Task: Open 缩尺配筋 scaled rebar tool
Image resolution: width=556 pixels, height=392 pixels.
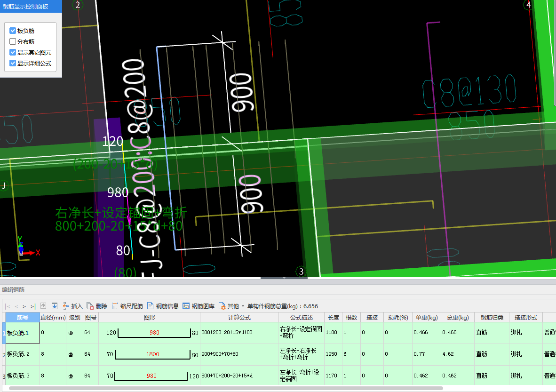Action: [x=127, y=306]
